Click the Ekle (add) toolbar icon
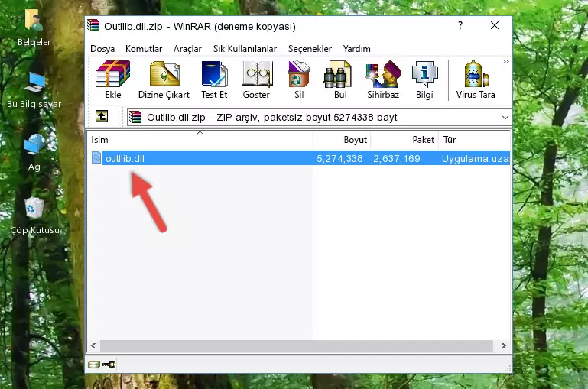 [113, 79]
